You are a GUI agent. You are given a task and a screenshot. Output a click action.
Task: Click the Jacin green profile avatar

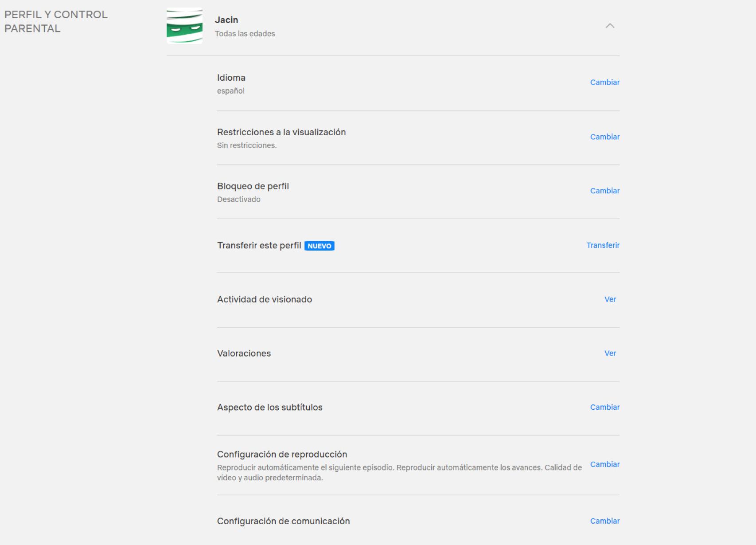coord(184,26)
